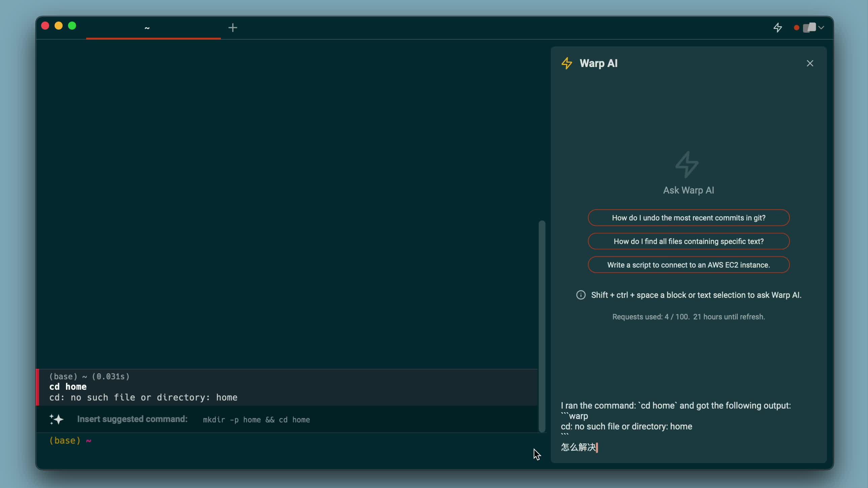Click the terminal vertical scrollbar

[x=542, y=326]
